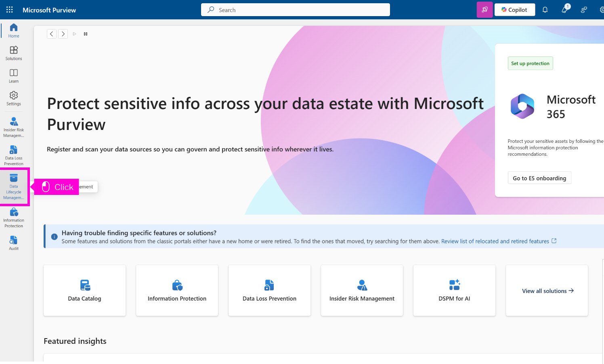Screen dimensions: 604x364
Task: Open Review list of relocated features link
Action: [495, 241]
